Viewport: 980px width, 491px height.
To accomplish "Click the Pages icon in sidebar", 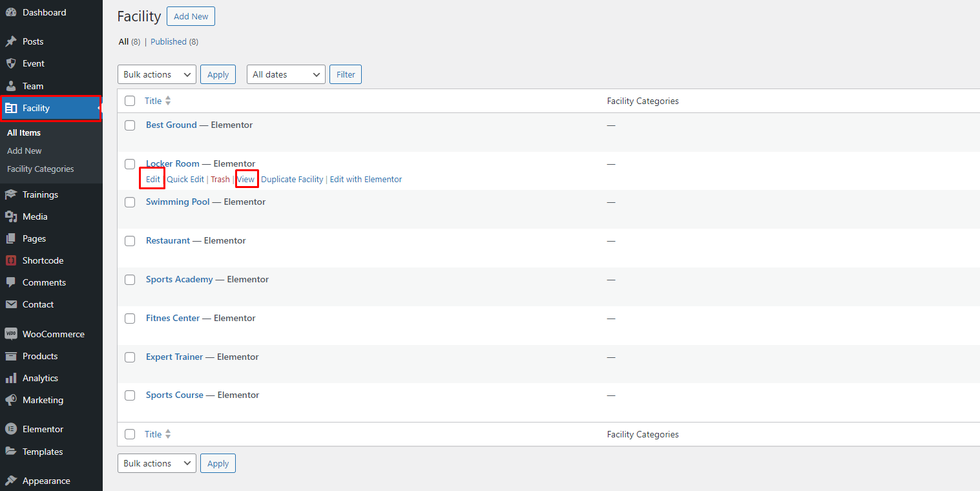I will tap(11, 238).
